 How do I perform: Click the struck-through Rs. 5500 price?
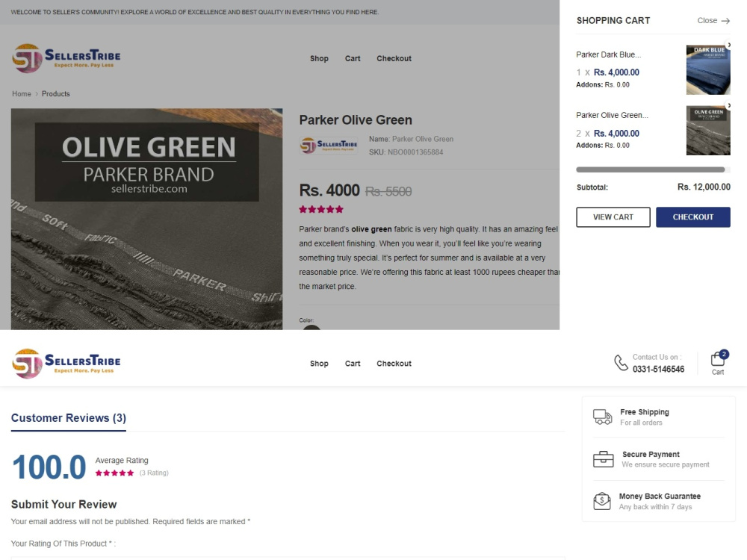[x=388, y=191]
